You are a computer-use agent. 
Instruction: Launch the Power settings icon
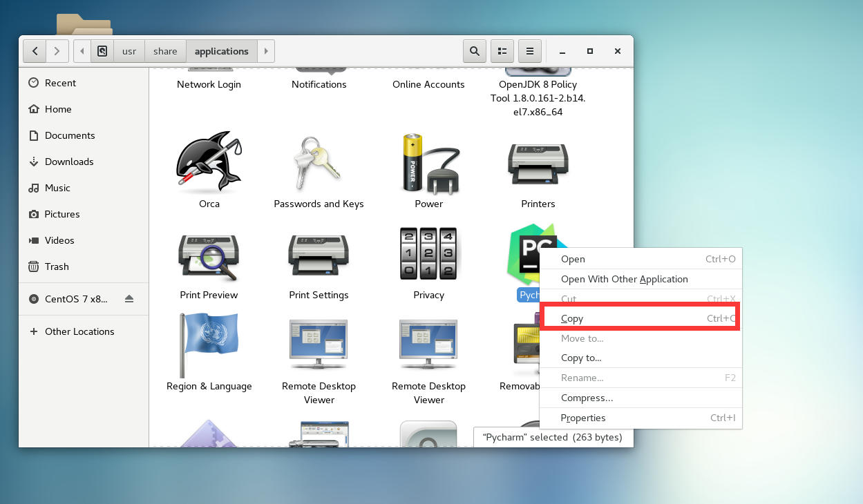click(428, 164)
